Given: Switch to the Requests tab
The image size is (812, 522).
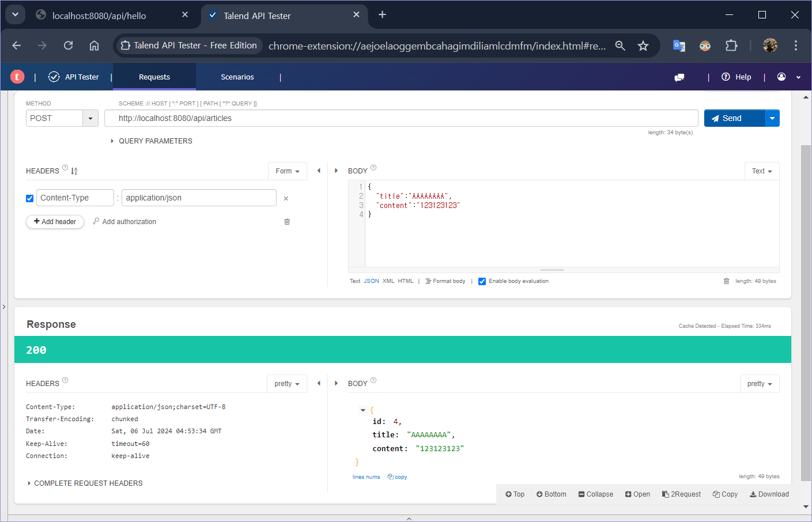Looking at the screenshot, I should (154, 77).
